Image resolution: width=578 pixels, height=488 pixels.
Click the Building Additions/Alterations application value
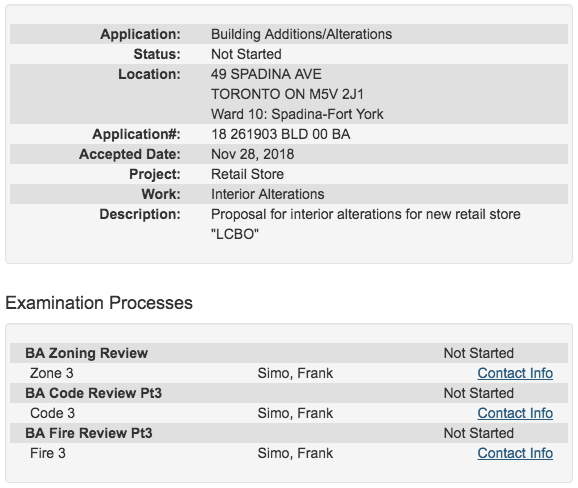(302, 34)
